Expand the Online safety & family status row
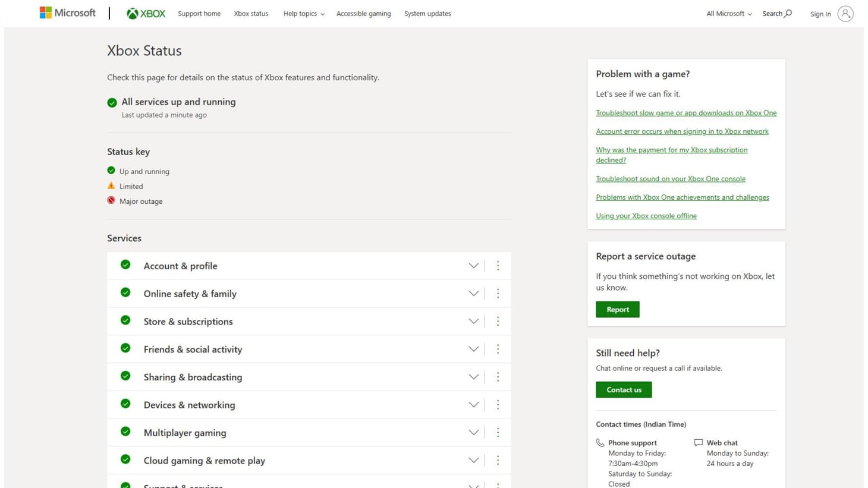 (473, 293)
